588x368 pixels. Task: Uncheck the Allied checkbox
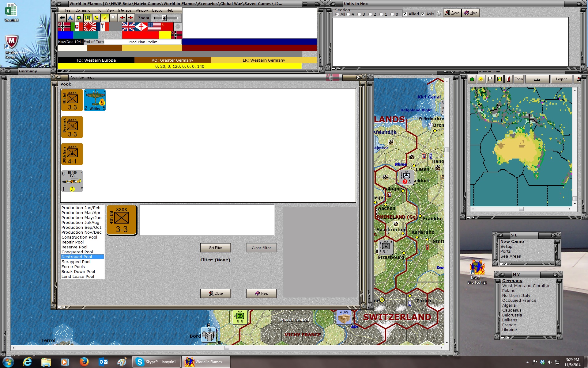pos(405,14)
